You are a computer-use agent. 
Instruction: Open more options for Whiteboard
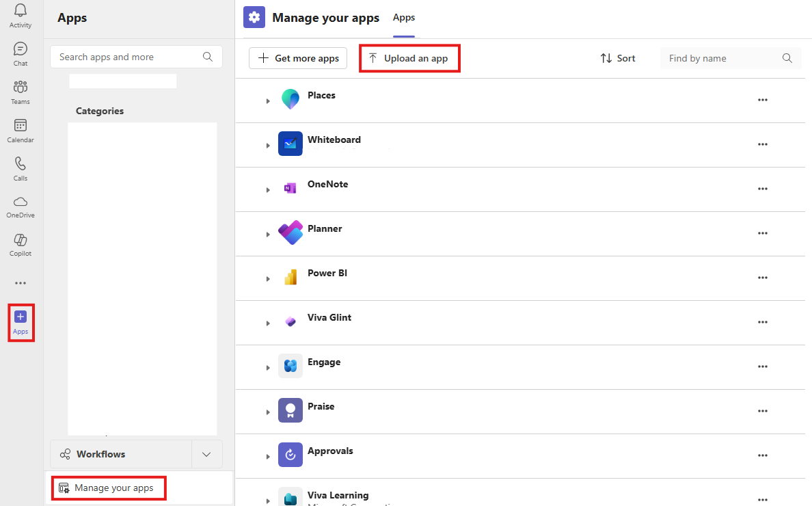[762, 144]
